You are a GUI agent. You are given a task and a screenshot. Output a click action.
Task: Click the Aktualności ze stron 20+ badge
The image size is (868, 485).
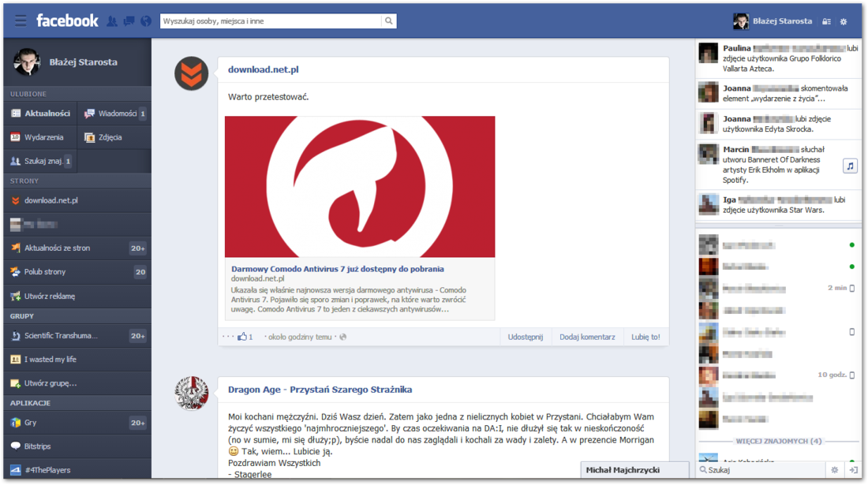(138, 248)
